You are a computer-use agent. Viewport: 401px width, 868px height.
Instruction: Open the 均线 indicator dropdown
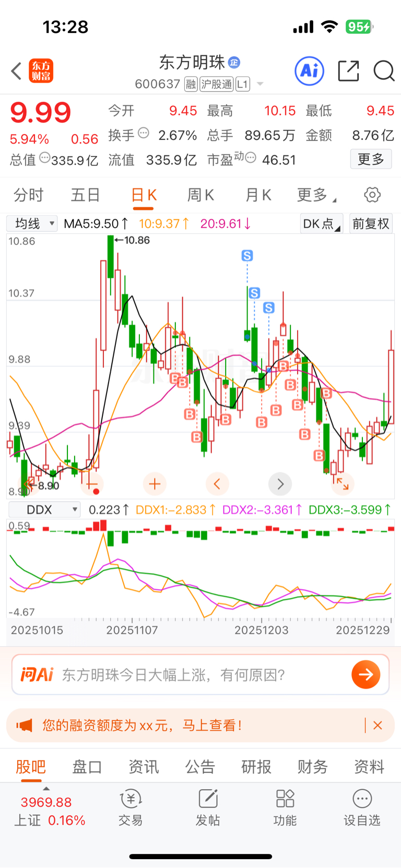pyautogui.click(x=32, y=224)
